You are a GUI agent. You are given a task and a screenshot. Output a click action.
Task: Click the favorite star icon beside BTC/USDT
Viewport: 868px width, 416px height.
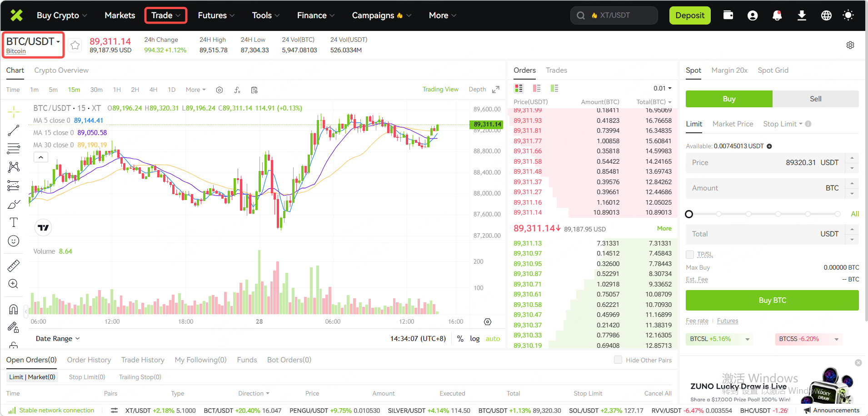click(75, 45)
